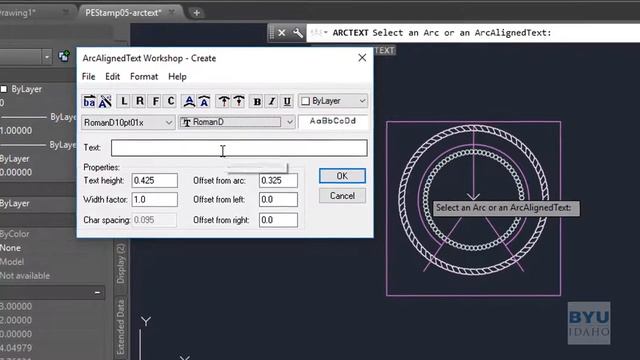The width and height of the screenshot is (640, 360).
Task: Fit the text along the arc with F
Action: [156, 101]
